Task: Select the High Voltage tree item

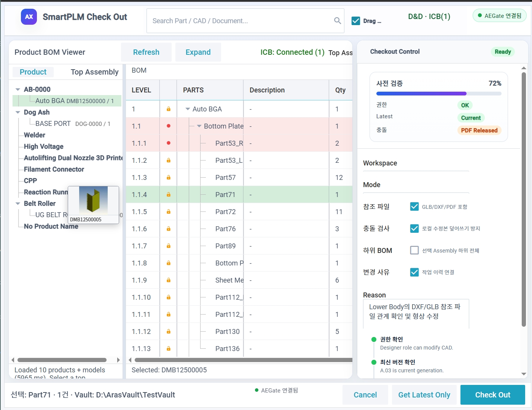Action: (43, 146)
